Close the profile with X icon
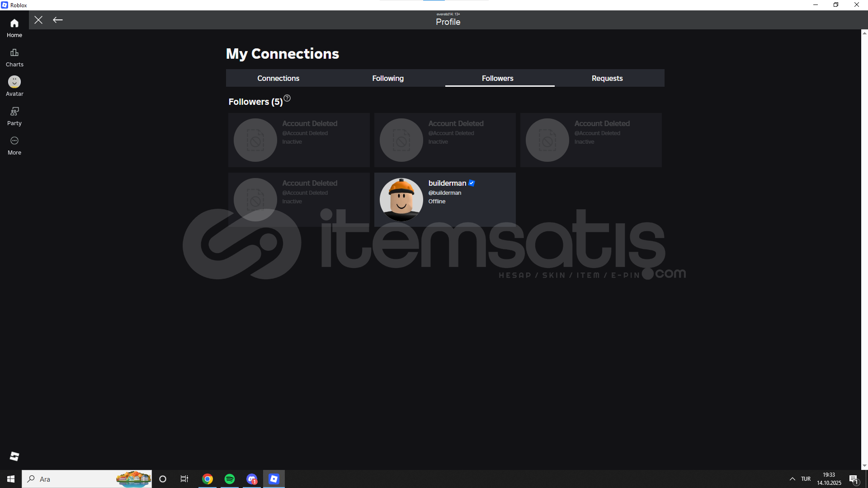The width and height of the screenshot is (868, 488). click(x=38, y=20)
